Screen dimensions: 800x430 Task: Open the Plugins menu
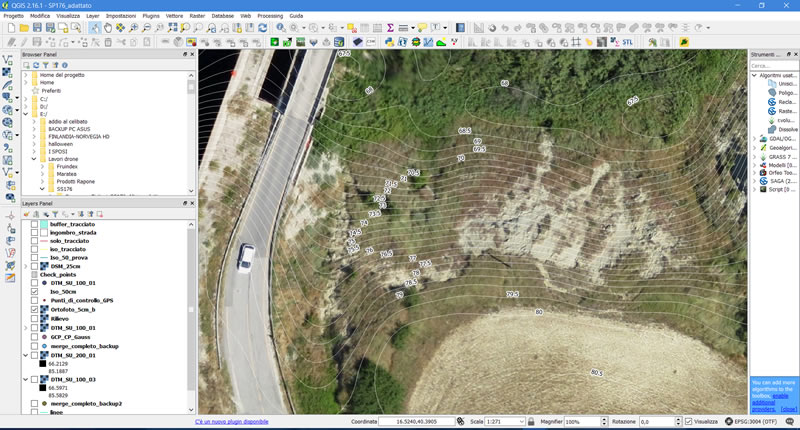151,16
